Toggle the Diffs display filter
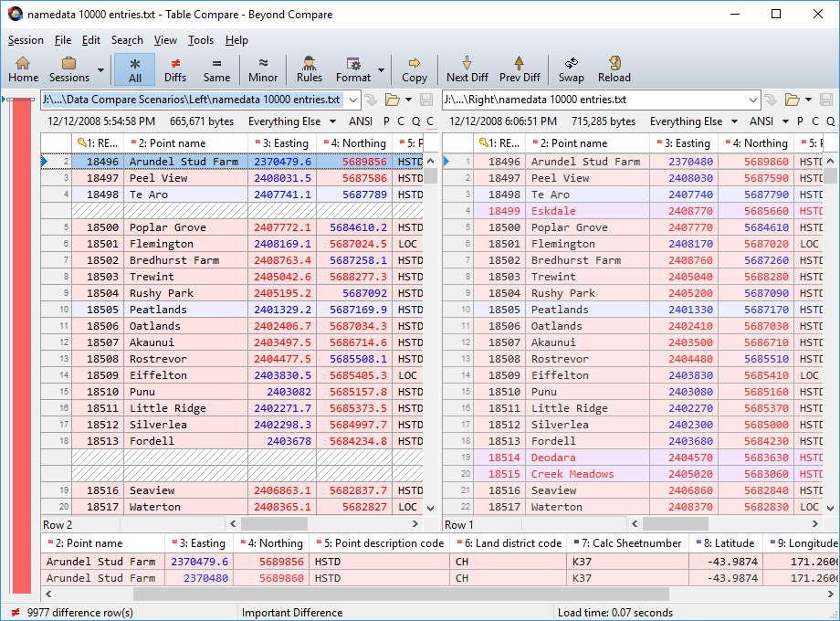Image resolution: width=840 pixels, height=621 pixels. coord(175,69)
